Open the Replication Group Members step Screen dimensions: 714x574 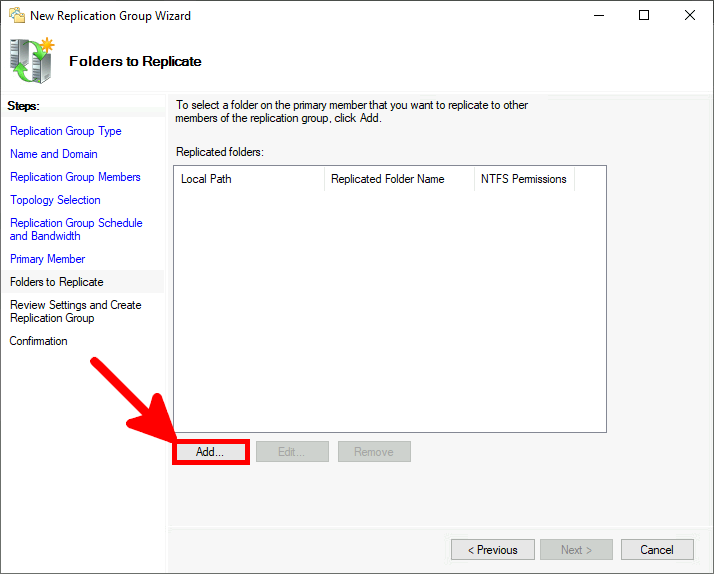(75, 177)
